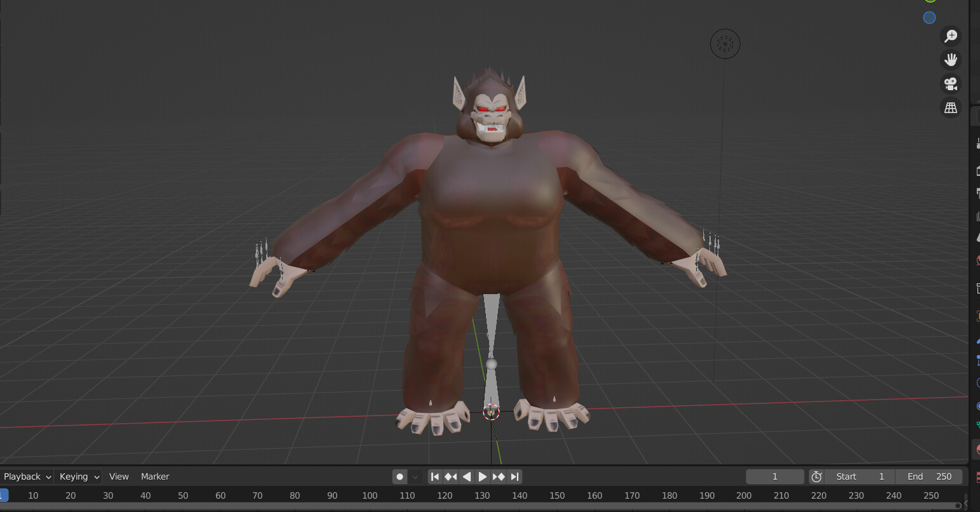Image resolution: width=980 pixels, height=512 pixels.
Task: Enable auto keyframing record button
Action: [x=399, y=476]
